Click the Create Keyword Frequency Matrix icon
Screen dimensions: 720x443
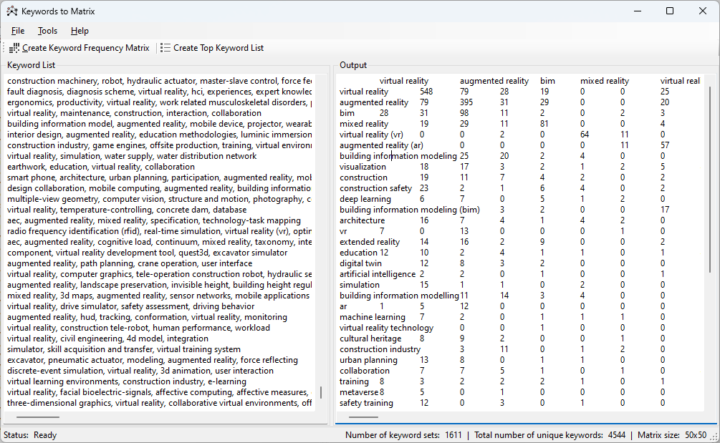[14, 48]
